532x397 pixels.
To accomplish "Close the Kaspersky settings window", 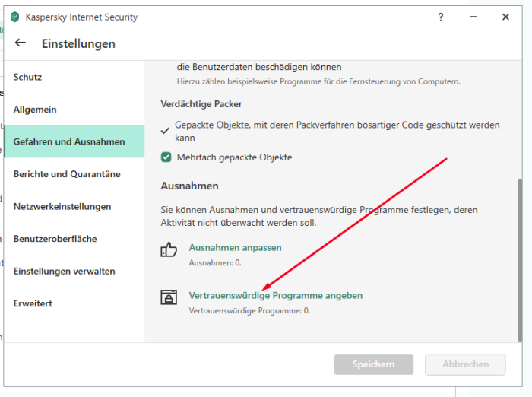I will pos(505,17).
